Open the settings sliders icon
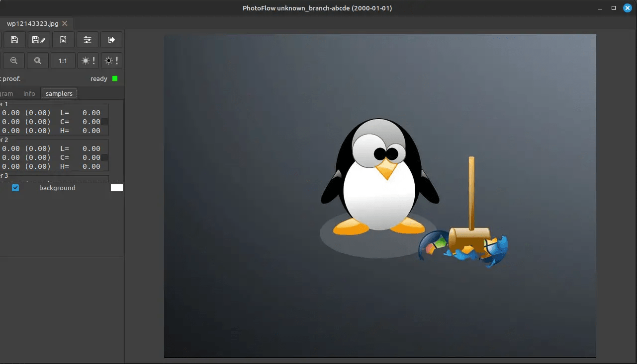Image resolution: width=637 pixels, height=364 pixels. pyautogui.click(x=88, y=40)
